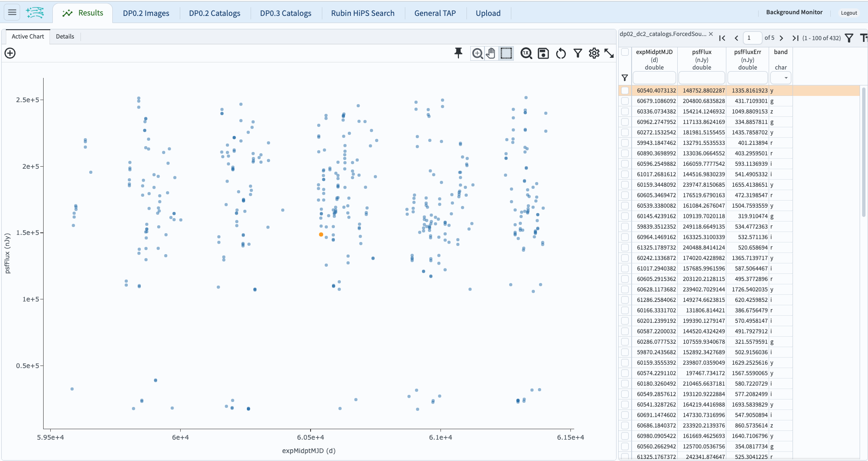The width and height of the screenshot is (868, 461).
Task: Switch to the Details tab
Action: pyautogui.click(x=65, y=36)
